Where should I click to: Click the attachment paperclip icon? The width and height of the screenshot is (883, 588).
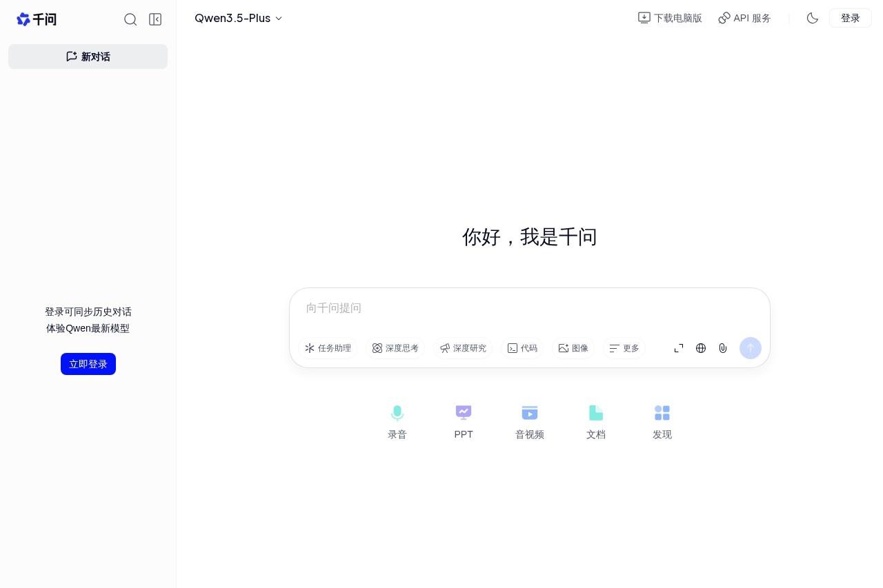(x=722, y=348)
